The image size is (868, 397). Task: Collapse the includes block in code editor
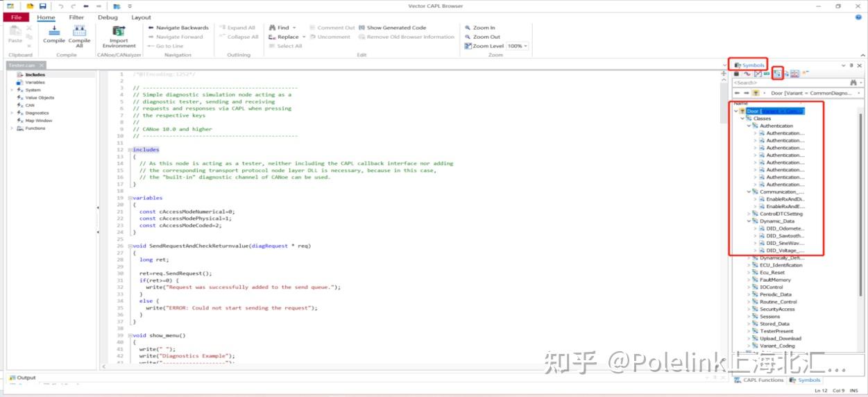(130, 150)
